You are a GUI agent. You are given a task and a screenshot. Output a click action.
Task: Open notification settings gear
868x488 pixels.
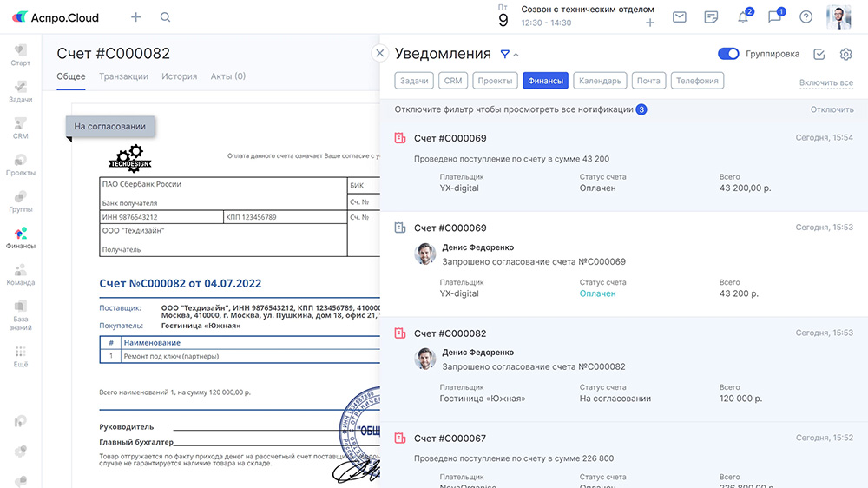(845, 55)
